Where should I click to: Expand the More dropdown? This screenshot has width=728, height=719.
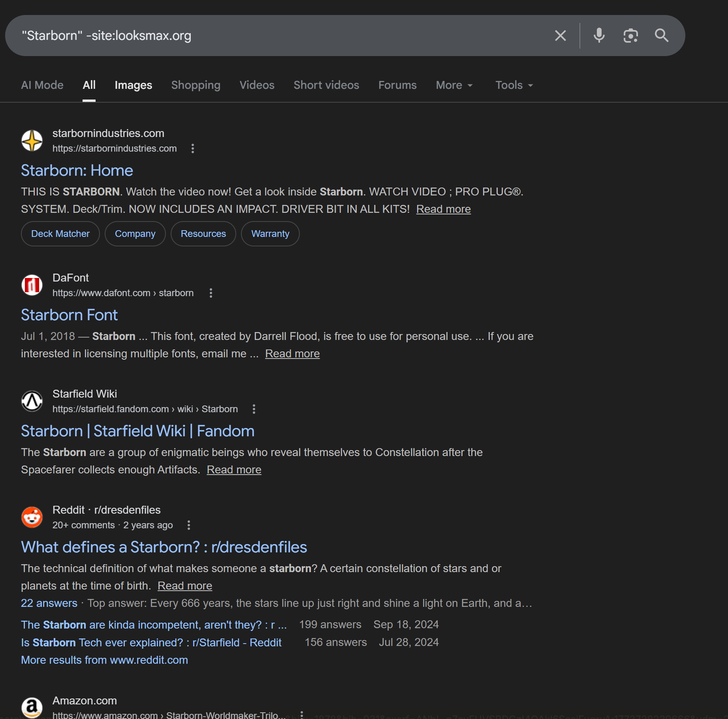point(454,85)
